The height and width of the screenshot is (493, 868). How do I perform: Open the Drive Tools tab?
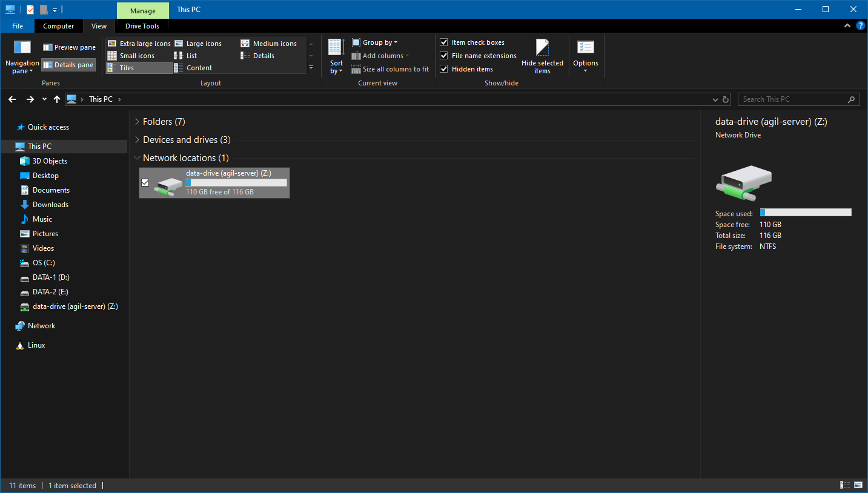tap(142, 26)
